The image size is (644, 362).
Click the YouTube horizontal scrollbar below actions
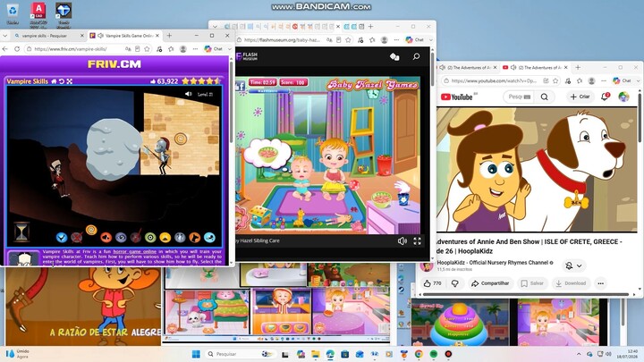pyautogui.click(x=526, y=294)
